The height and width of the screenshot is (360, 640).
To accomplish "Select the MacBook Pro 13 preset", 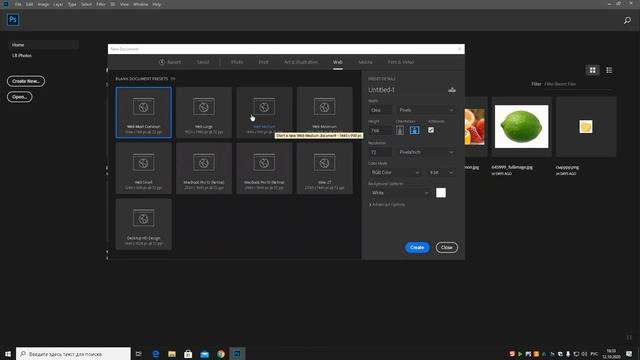I will [x=204, y=168].
